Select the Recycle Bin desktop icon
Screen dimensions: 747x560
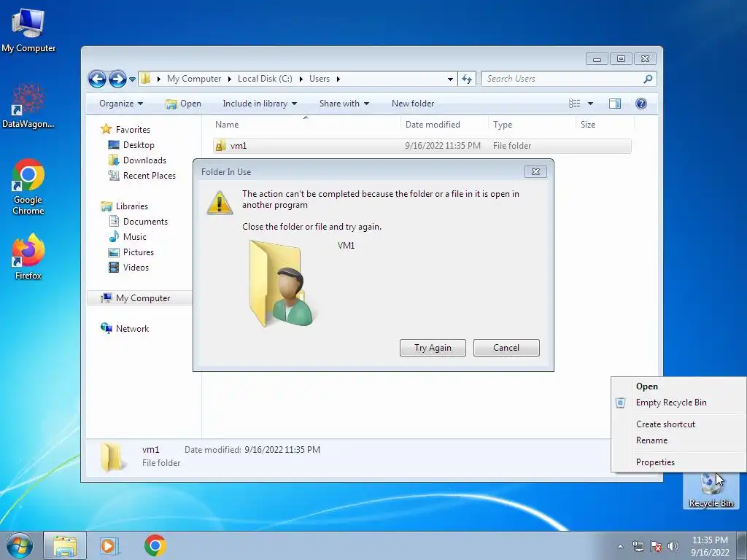[711, 491]
